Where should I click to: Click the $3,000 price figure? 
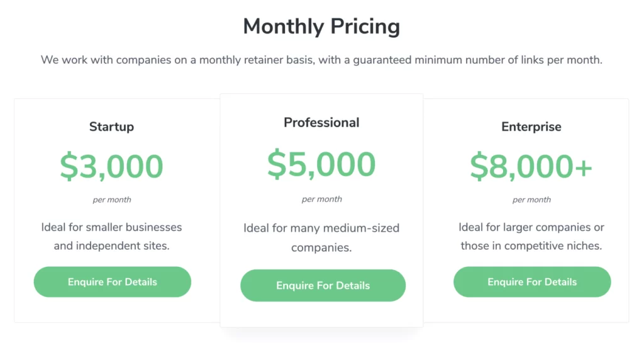pyautogui.click(x=111, y=166)
